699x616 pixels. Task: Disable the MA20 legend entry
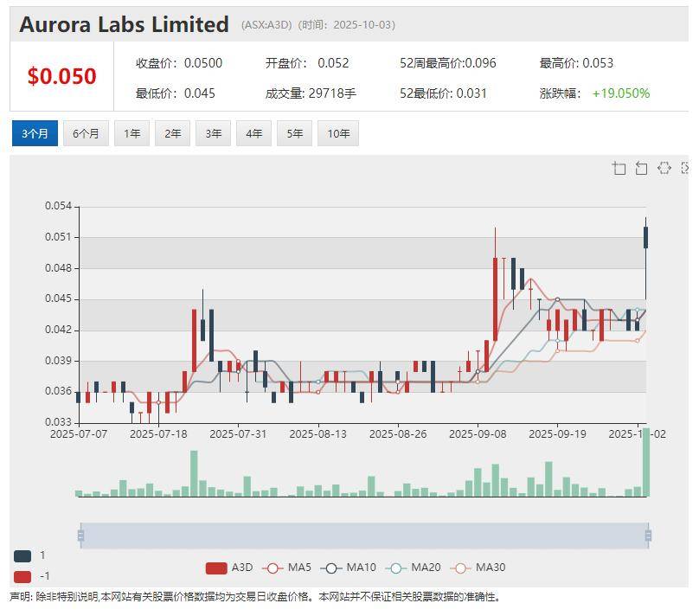413,568
